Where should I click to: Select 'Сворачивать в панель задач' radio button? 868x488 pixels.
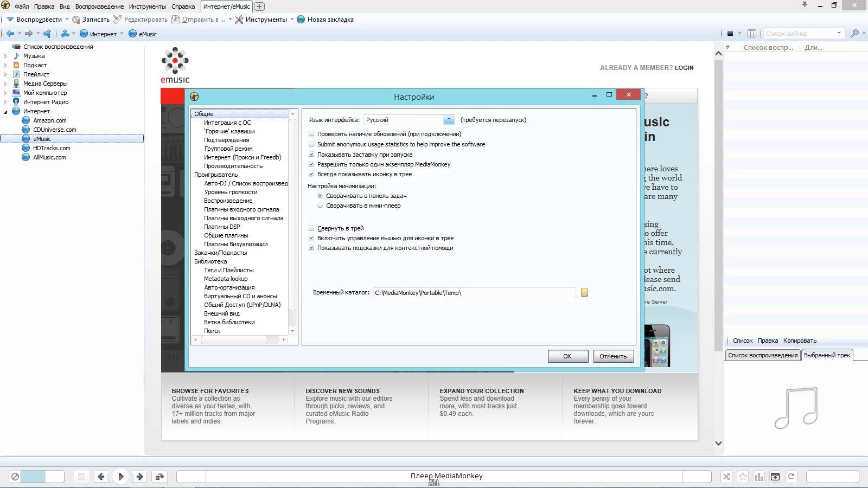point(320,196)
